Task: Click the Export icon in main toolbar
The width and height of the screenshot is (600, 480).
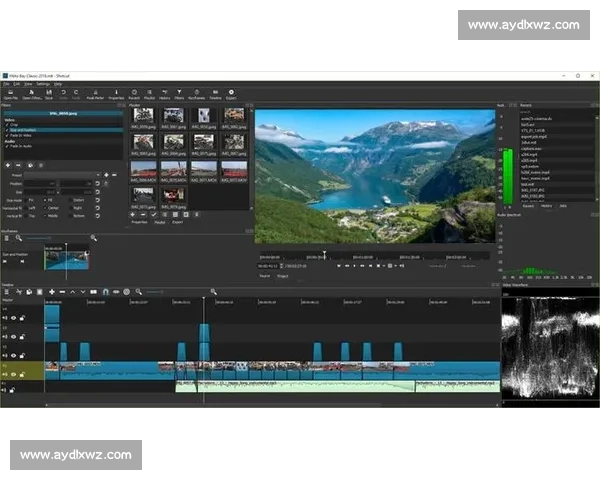Action: (x=231, y=94)
